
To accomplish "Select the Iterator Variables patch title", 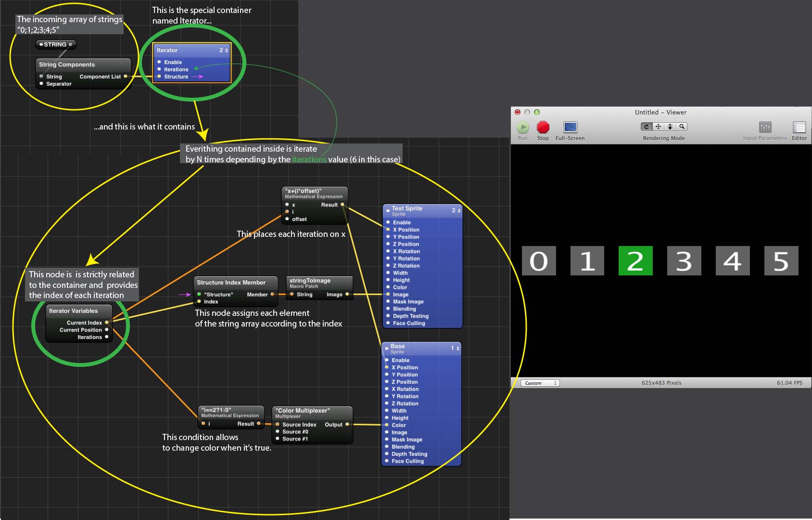I will click(74, 311).
